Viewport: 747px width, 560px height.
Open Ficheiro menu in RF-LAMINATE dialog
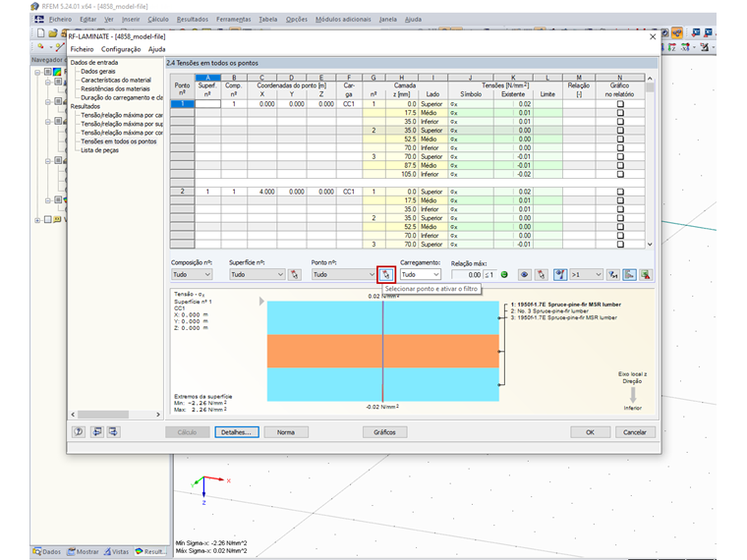point(82,49)
